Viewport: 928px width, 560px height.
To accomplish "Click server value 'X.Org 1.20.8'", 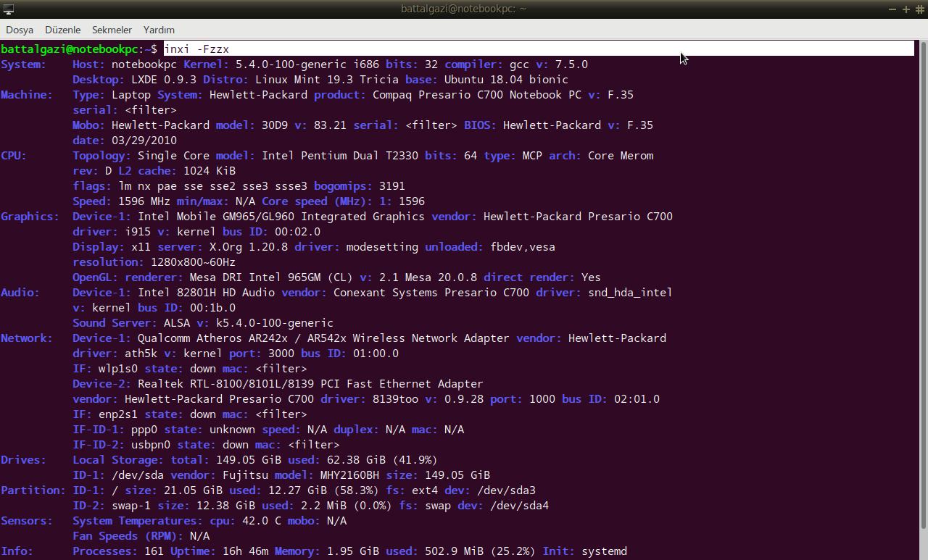I will 249,247.
